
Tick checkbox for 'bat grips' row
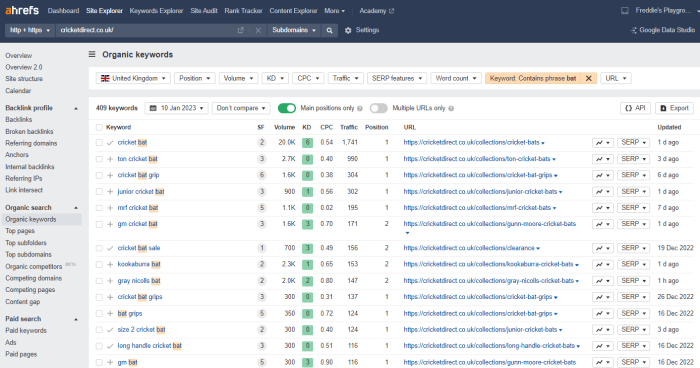point(99,314)
